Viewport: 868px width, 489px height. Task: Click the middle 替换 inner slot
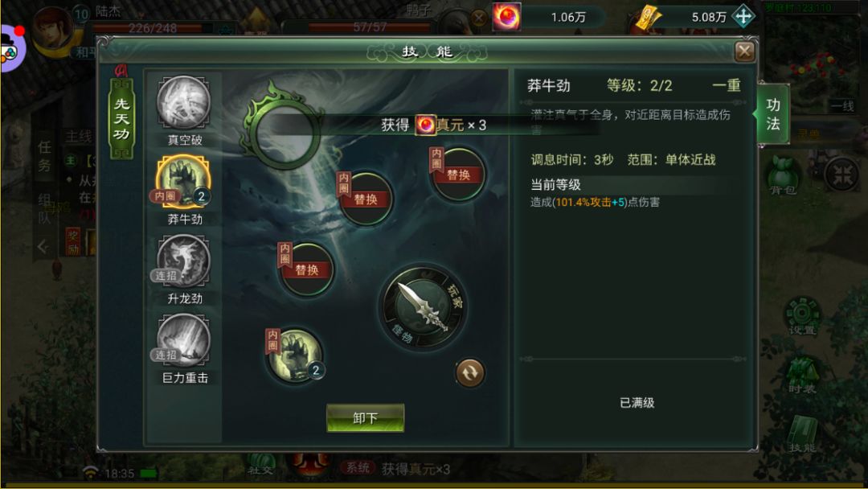tap(366, 199)
